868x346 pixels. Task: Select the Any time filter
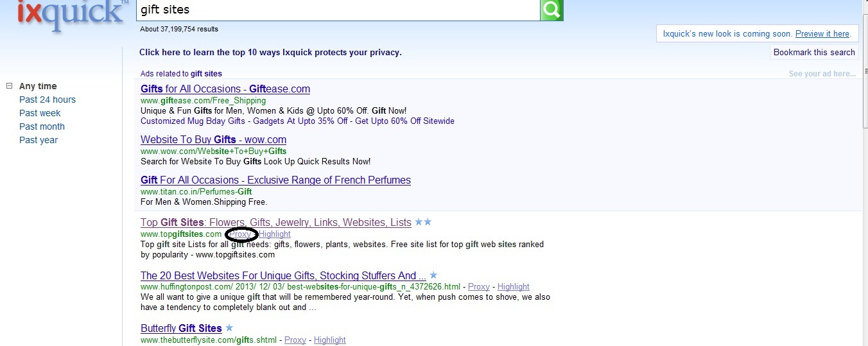coord(38,86)
